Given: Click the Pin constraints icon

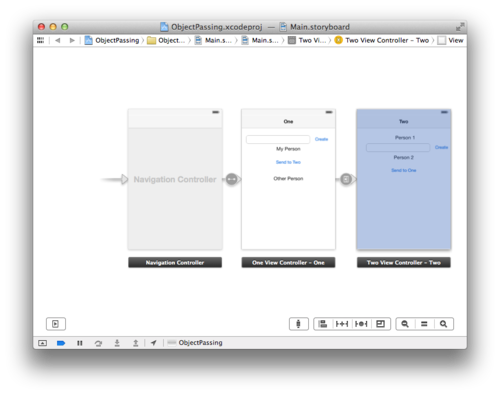Looking at the screenshot, I should [x=342, y=324].
